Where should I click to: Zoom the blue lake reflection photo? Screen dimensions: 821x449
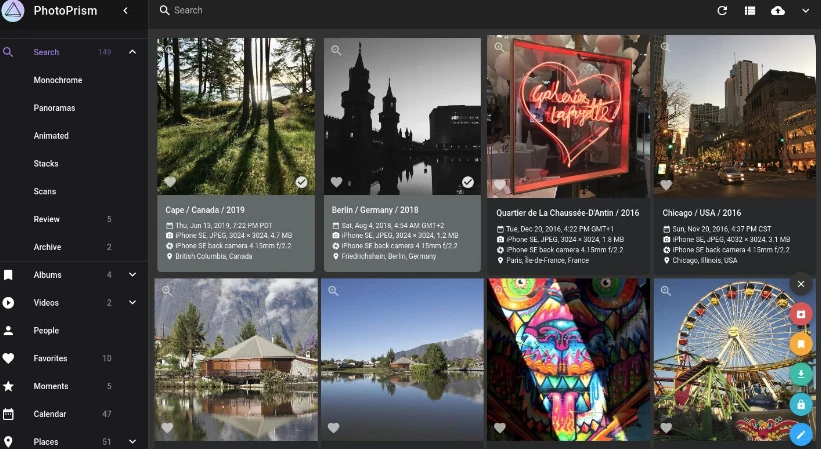(x=333, y=290)
